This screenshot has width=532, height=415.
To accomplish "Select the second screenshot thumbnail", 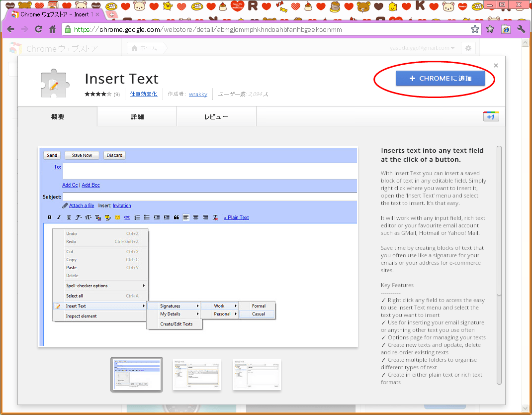I will pos(197,375).
